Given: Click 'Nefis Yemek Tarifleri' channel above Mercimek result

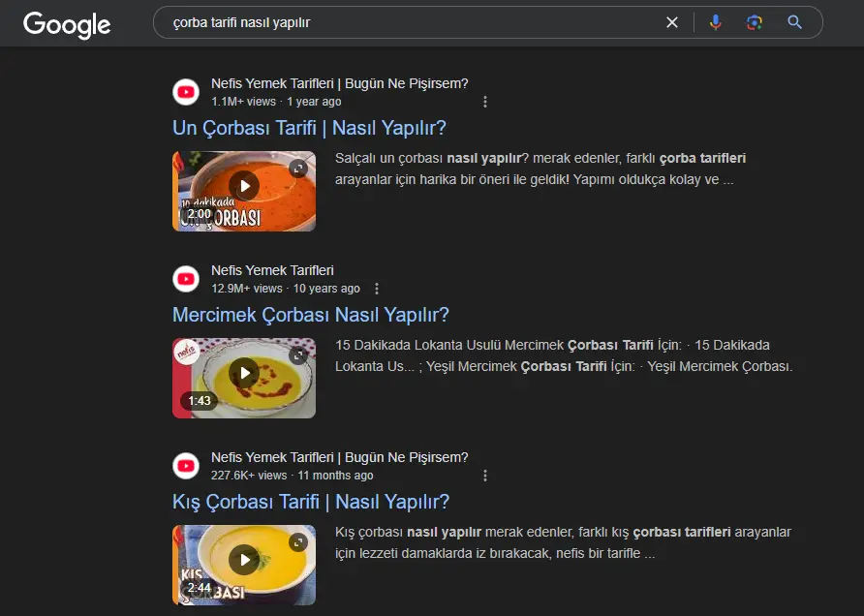Looking at the screenshot, I should point(272,270).
